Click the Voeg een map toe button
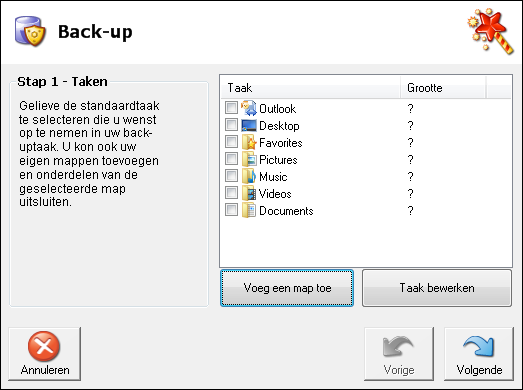 287,288
